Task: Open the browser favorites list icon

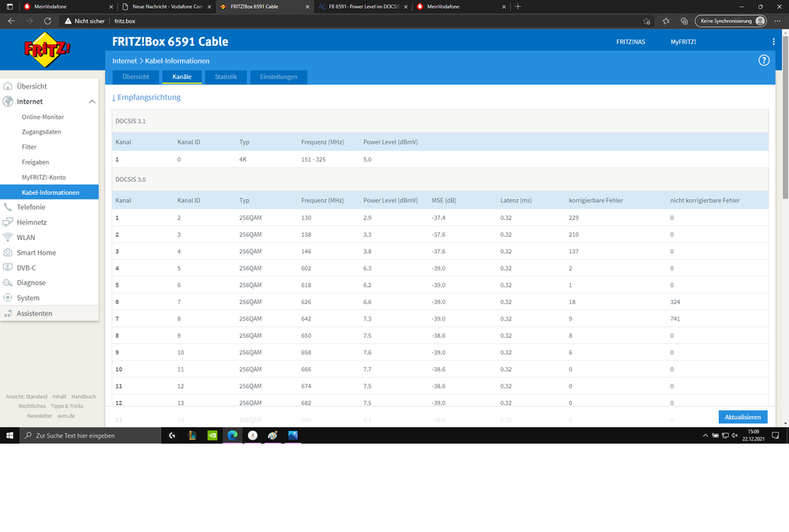Action: 666,21
